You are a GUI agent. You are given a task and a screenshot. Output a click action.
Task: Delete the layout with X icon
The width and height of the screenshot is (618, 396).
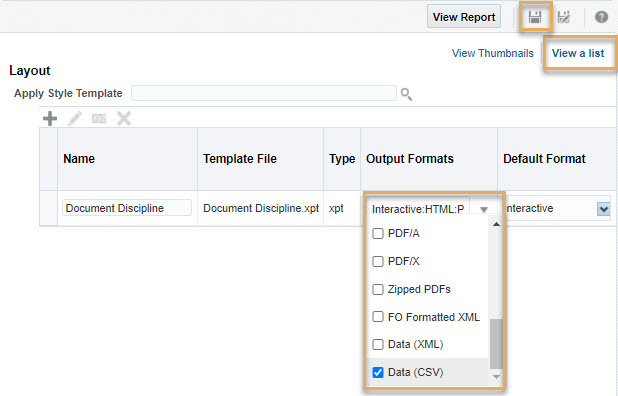(x=124, y=118)
